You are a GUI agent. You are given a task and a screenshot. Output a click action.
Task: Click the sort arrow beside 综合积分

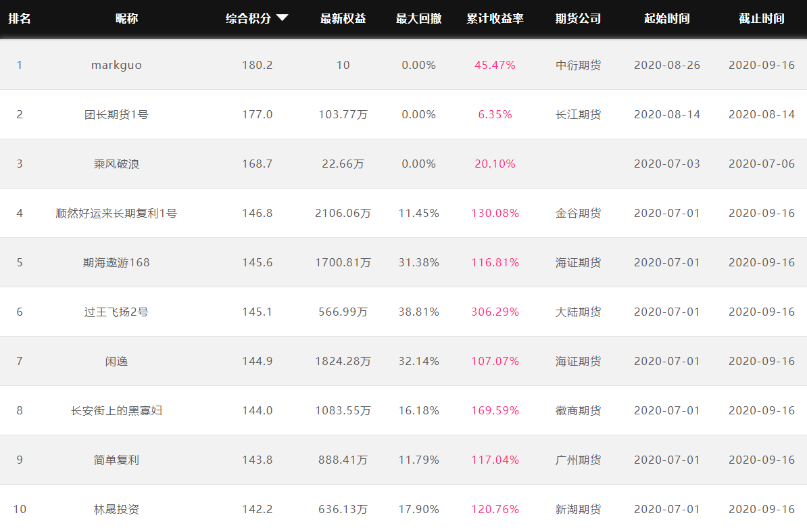pos(282,18)
